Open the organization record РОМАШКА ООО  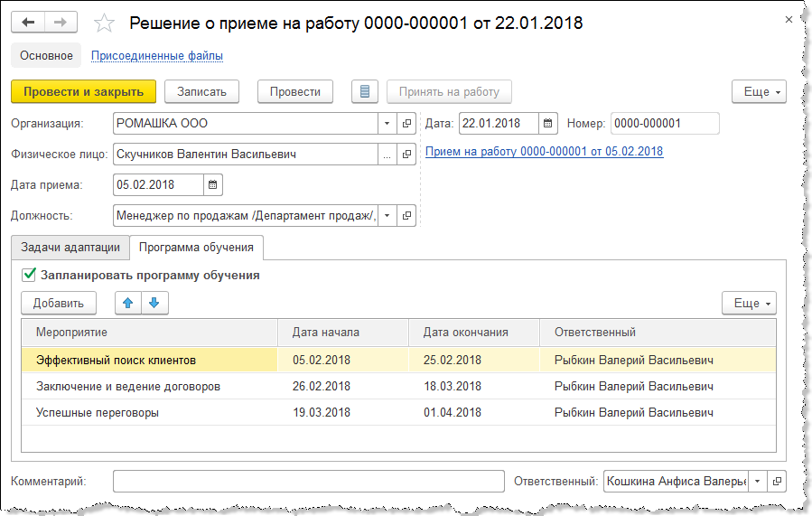[406, 124]
